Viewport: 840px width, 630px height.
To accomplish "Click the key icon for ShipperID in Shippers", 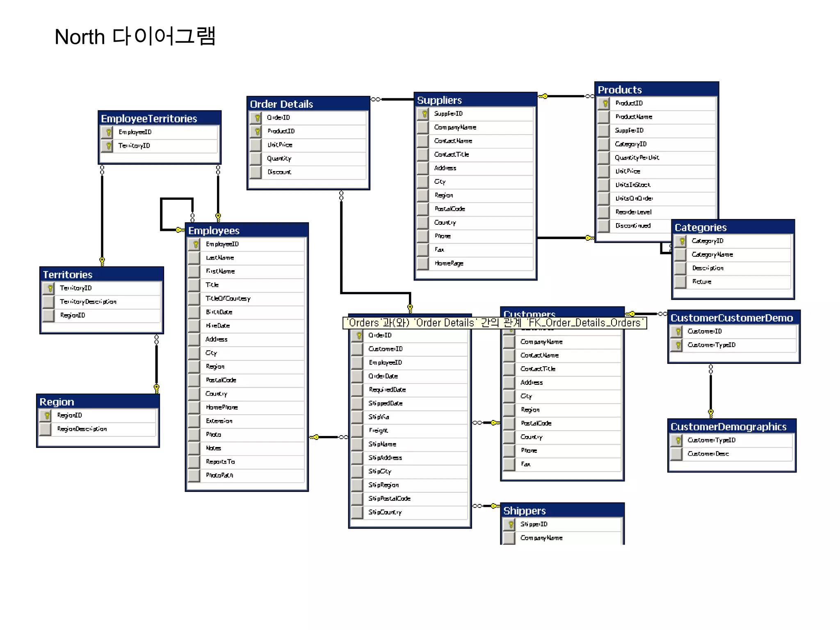I will [510, 524].
